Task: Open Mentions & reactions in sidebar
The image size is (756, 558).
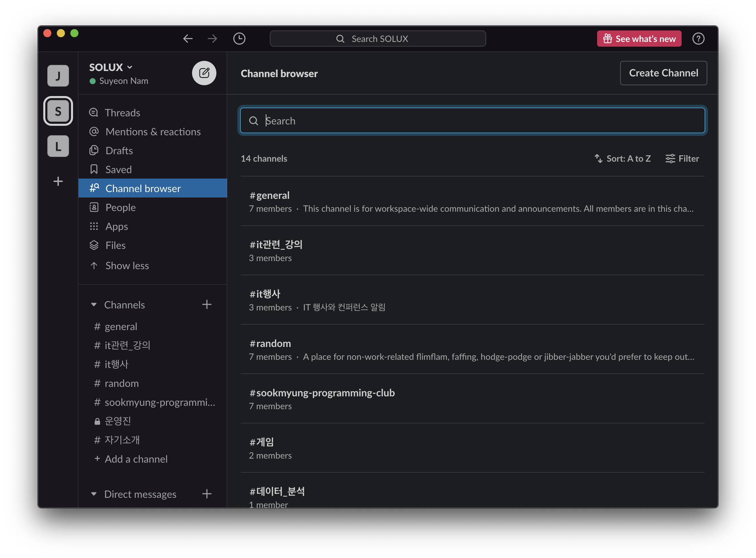Action: (x=153, y=132)
